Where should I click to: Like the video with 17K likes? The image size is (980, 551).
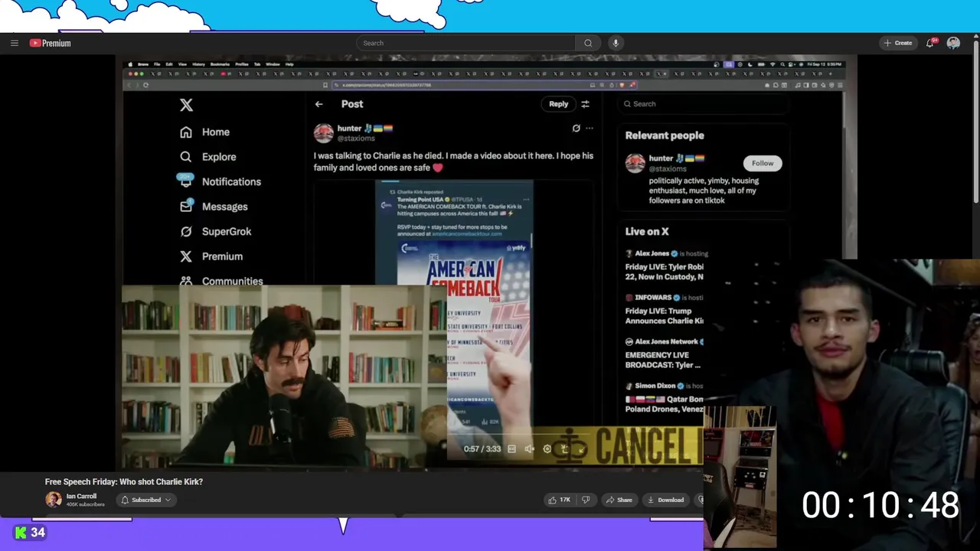coord(559,500)
